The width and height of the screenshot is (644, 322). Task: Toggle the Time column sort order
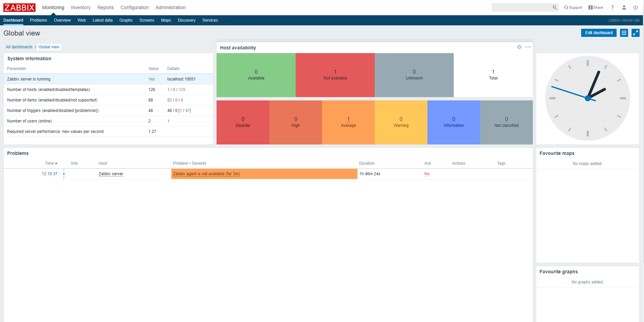(x=51, y=163)
